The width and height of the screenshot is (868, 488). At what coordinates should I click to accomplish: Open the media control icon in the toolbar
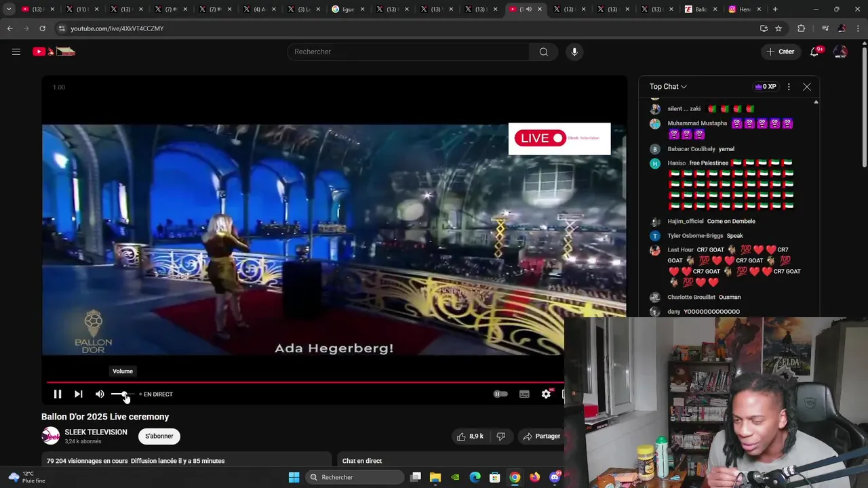(825, 28)
